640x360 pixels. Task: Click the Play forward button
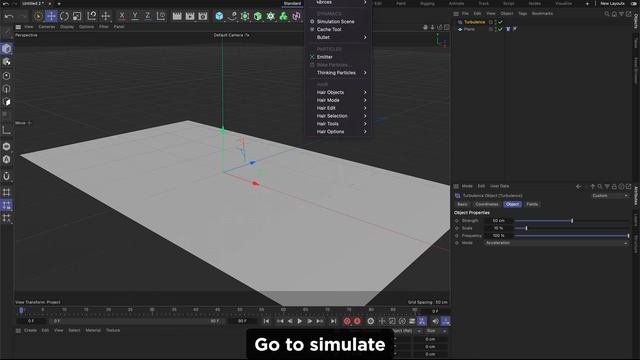(x=300, y=322)
